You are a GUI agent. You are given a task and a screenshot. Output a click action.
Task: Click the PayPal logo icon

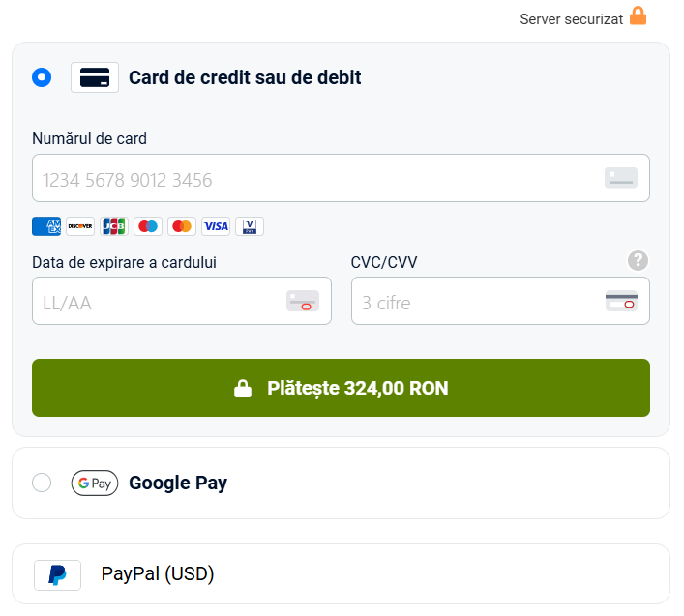coord(58,575)
